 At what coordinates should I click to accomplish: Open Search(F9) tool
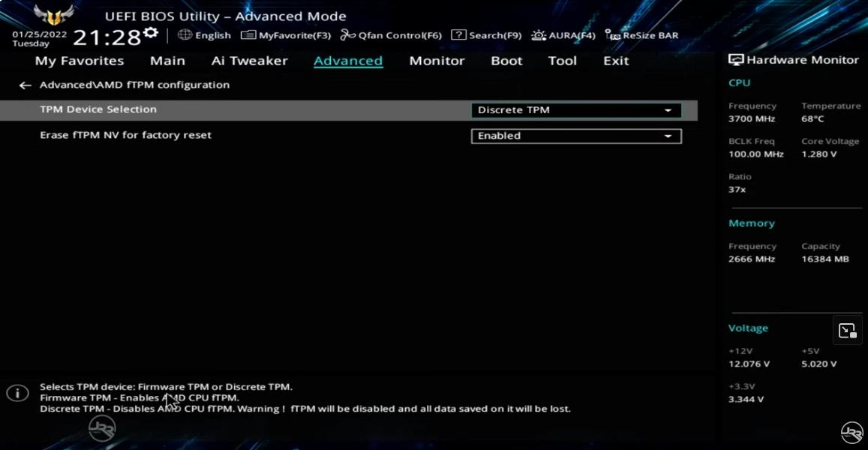tap(487, 35)
